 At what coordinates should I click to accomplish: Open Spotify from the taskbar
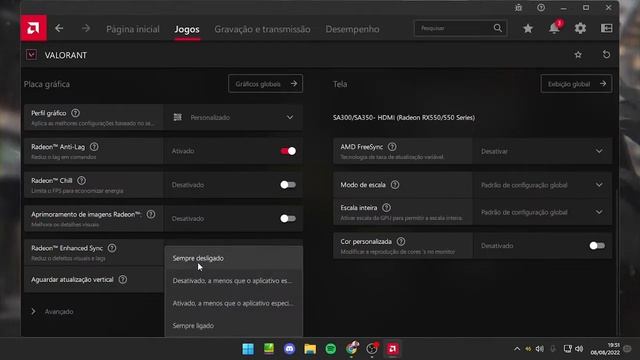click(331, 349)
